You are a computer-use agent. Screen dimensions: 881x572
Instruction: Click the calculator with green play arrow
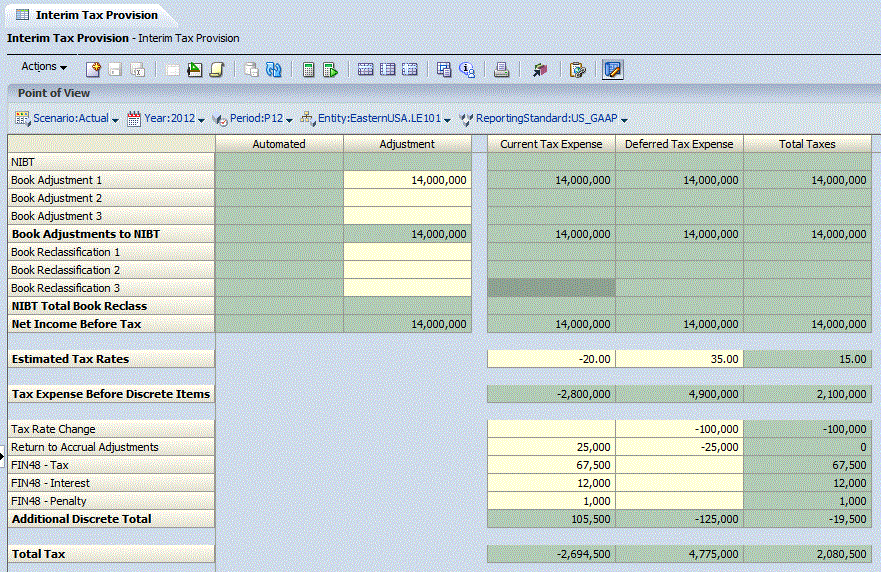pos(330,70)
